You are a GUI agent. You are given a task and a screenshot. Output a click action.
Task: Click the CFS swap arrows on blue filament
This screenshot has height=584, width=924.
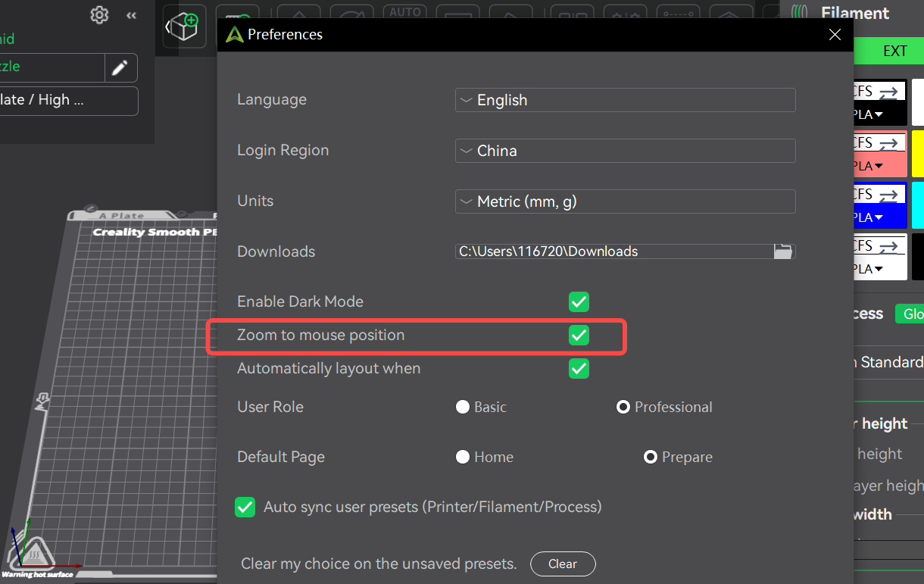(x=888, y=195)
